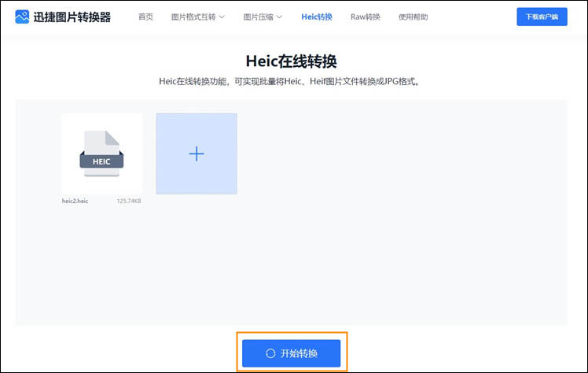
Task: Click the 开始转换 button
Action: click(x=292, y=353)
